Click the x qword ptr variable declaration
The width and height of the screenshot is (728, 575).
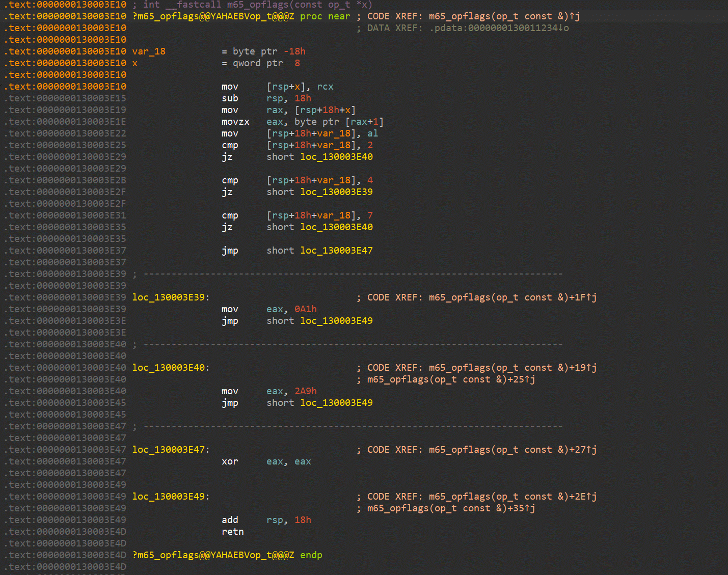coord(135,63)
